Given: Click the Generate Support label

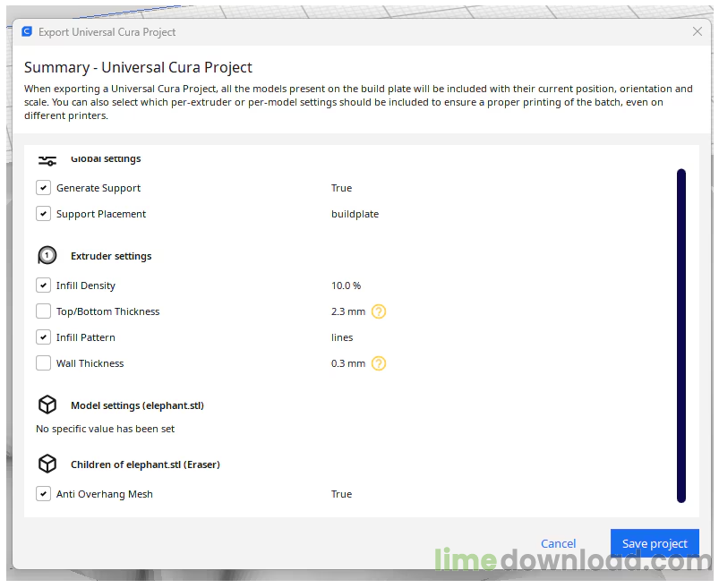Looking at the screenshot, I should 98,188.
